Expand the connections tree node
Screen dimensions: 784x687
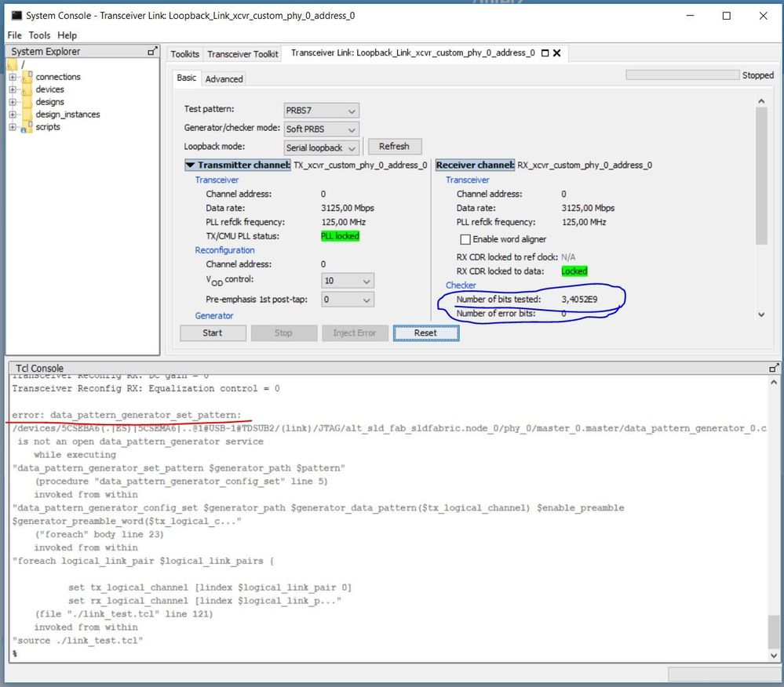[13, 77]
